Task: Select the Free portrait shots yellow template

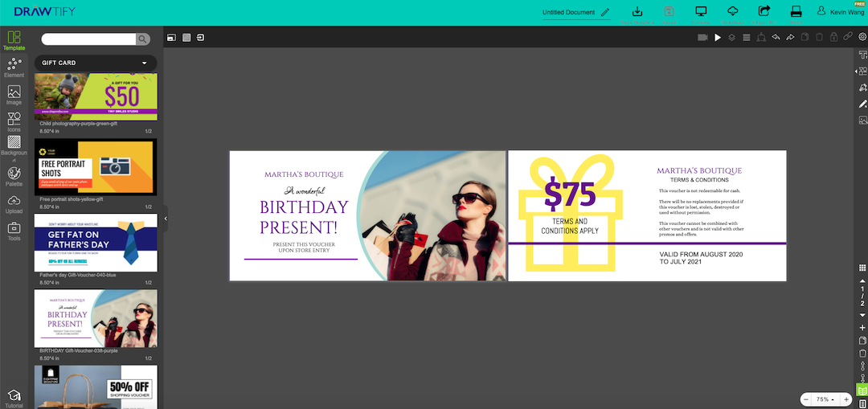Action: (95, 167)
